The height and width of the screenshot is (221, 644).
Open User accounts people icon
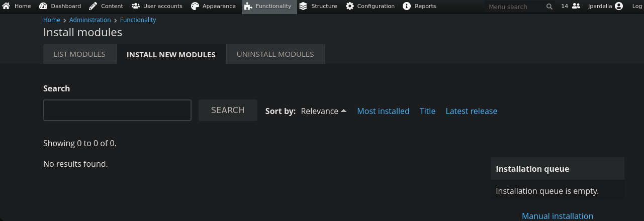tap(136, 7)
